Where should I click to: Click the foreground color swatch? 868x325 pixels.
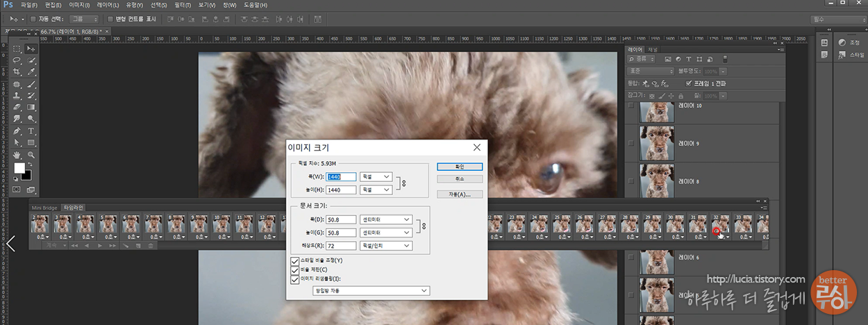19,169
